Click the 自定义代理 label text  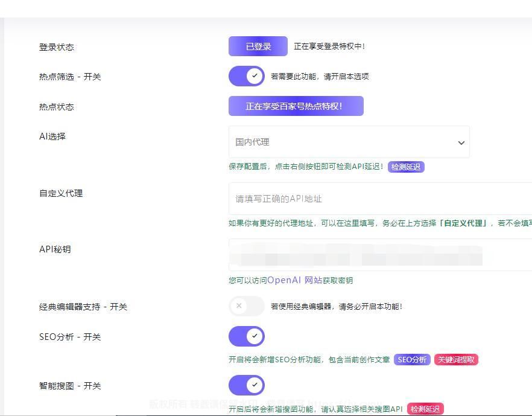pyautogui.click(x=61, y=193)
